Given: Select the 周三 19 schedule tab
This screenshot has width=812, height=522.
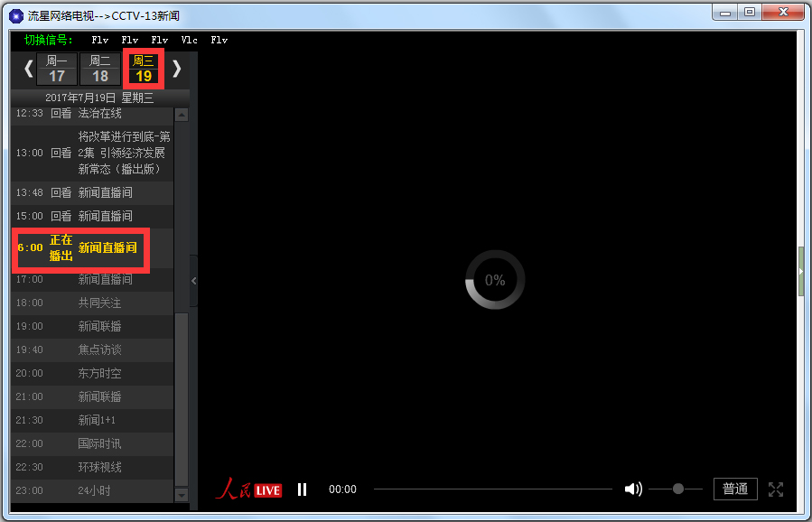Looking at the screenshot, I should click(x=143, y=69).
